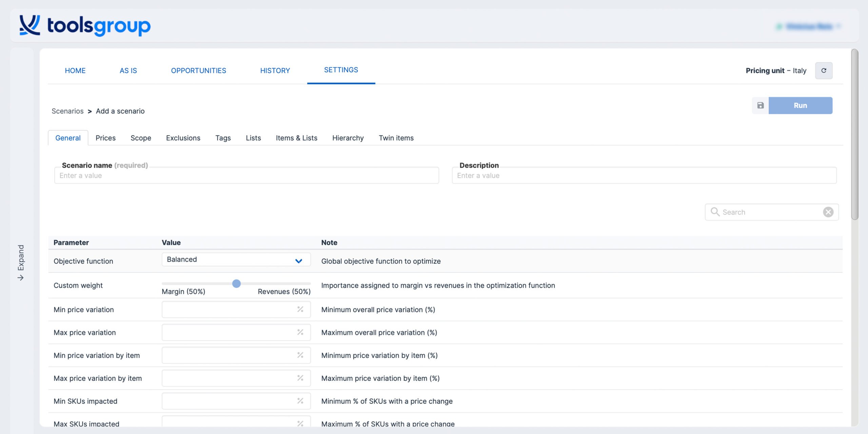
Task: Click percent icon in Min SKUs impacted
Action: tap(300, 401)
